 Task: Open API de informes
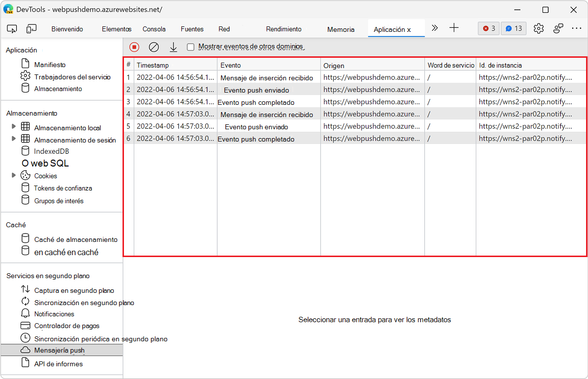pos(58,364)
